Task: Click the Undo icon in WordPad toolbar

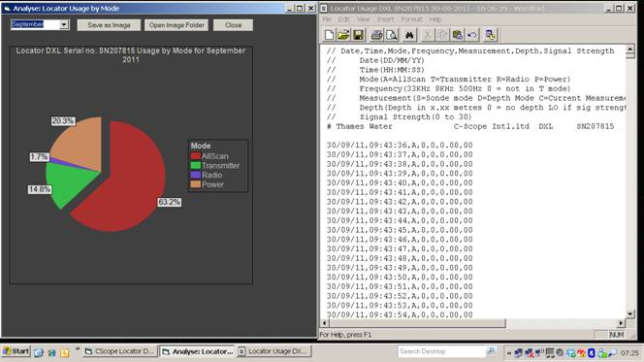Action: click(472, 35)
